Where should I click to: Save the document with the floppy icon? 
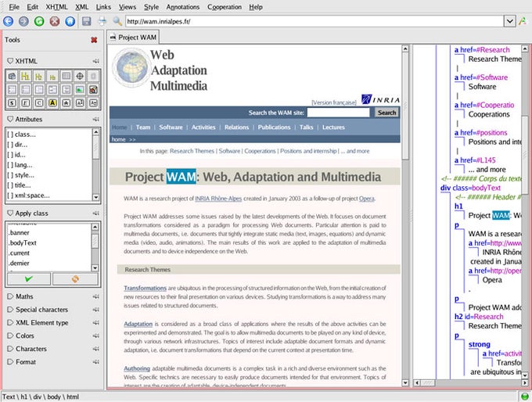pyautogui.click(x=87, y=21)
